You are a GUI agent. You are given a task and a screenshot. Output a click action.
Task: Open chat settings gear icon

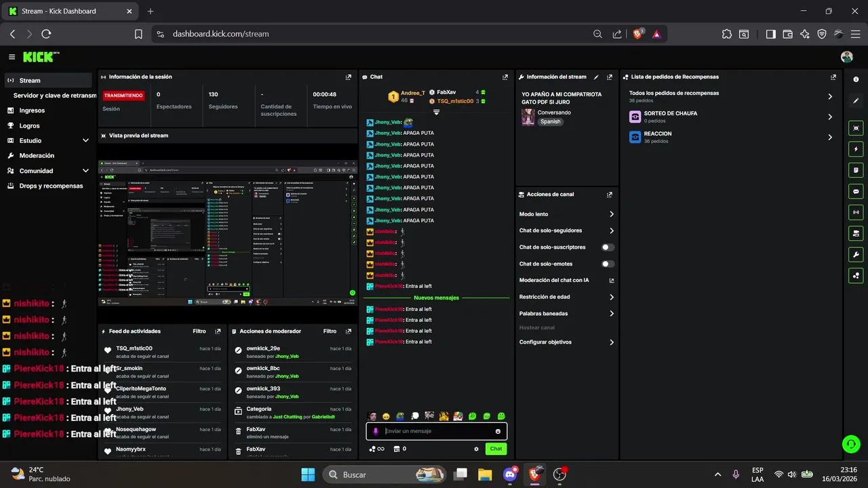pos(476,449)
